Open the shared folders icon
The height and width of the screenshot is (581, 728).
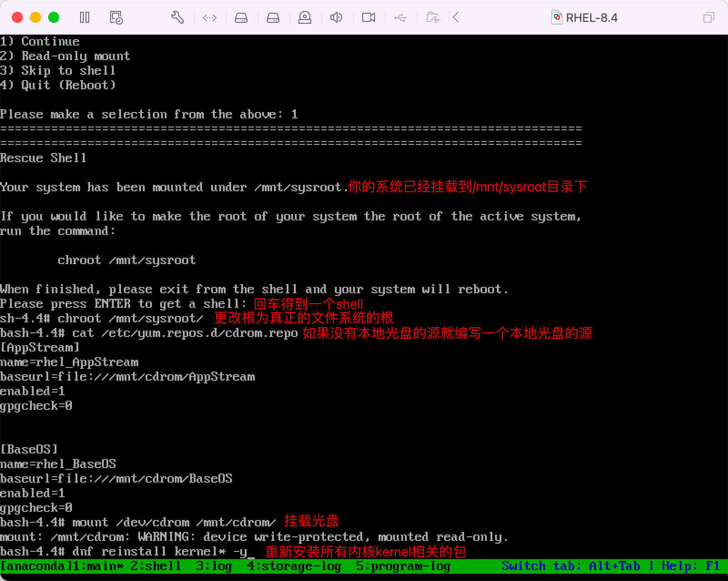(x=433, y=18)
